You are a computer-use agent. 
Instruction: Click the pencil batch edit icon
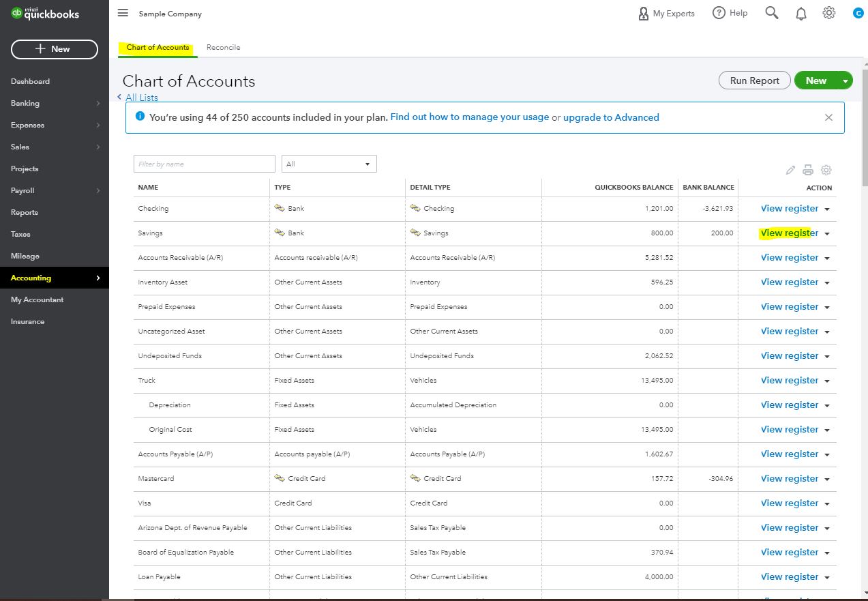[790, 171]
